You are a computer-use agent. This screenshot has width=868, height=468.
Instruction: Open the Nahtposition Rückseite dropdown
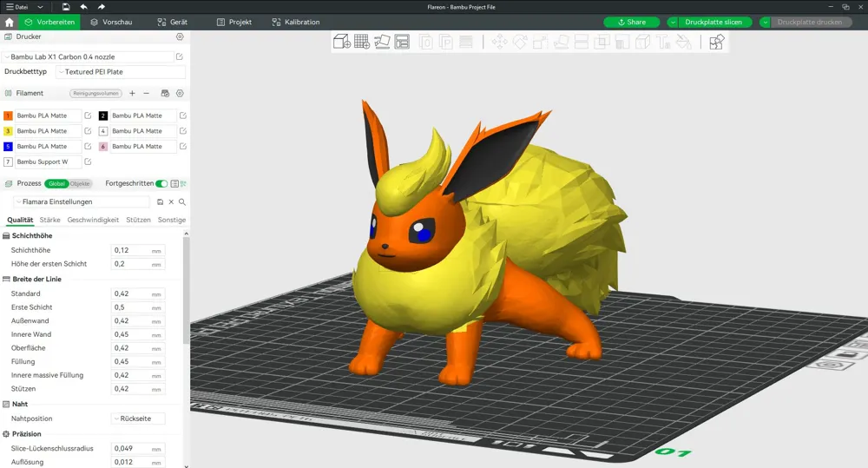tap(138, 419)
